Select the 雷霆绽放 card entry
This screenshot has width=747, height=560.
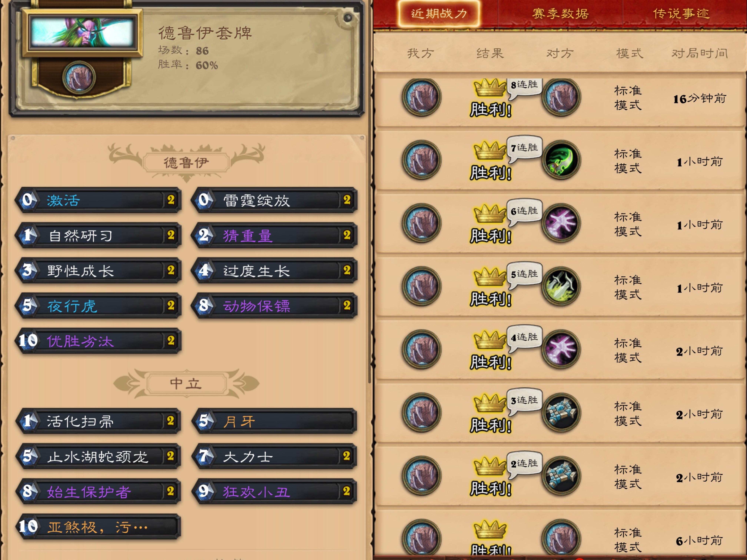274,200
